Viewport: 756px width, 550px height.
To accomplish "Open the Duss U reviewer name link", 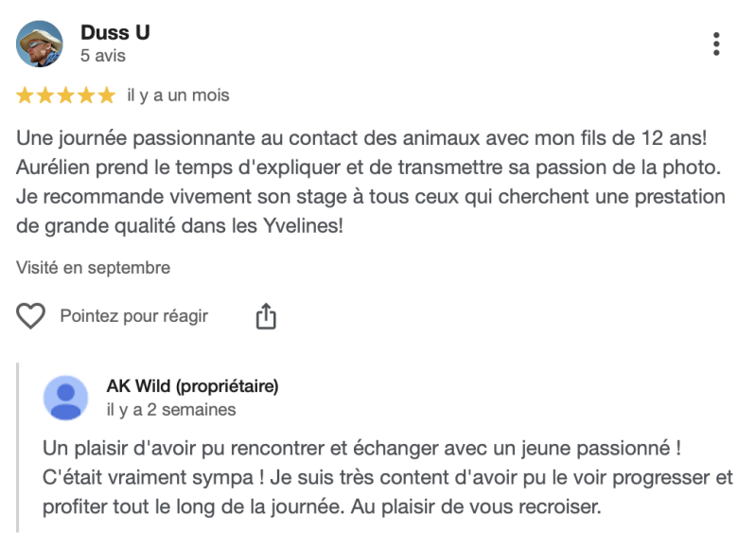I will [x=114, y=33].
